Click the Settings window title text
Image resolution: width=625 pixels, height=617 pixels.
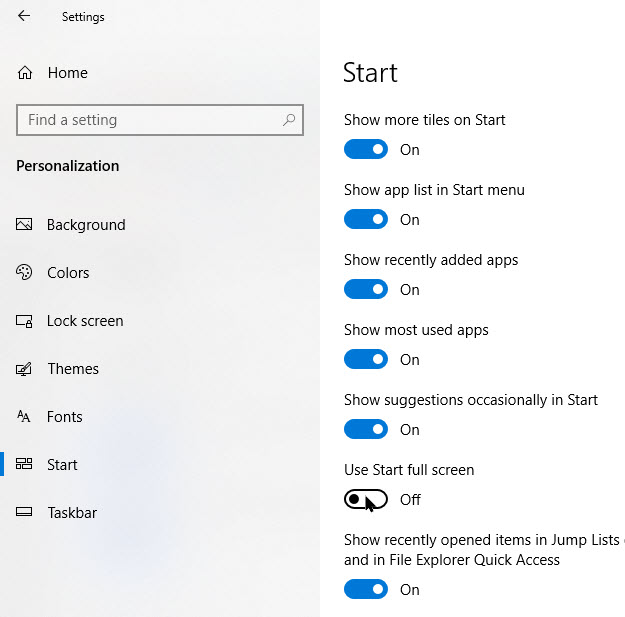pos(83,17)
